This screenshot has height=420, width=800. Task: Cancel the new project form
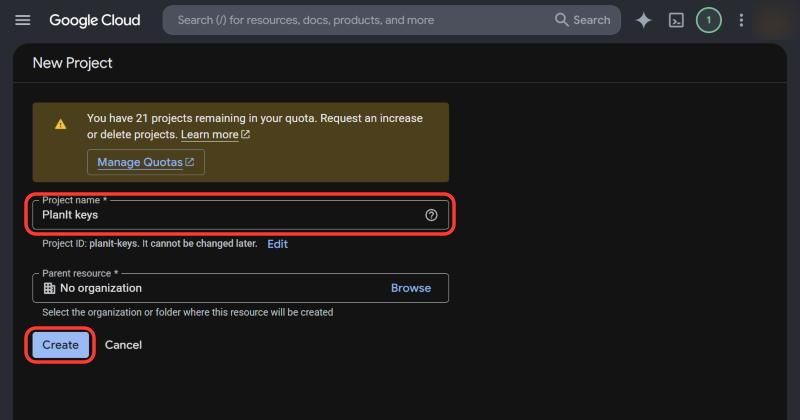(x=123, y=345)
